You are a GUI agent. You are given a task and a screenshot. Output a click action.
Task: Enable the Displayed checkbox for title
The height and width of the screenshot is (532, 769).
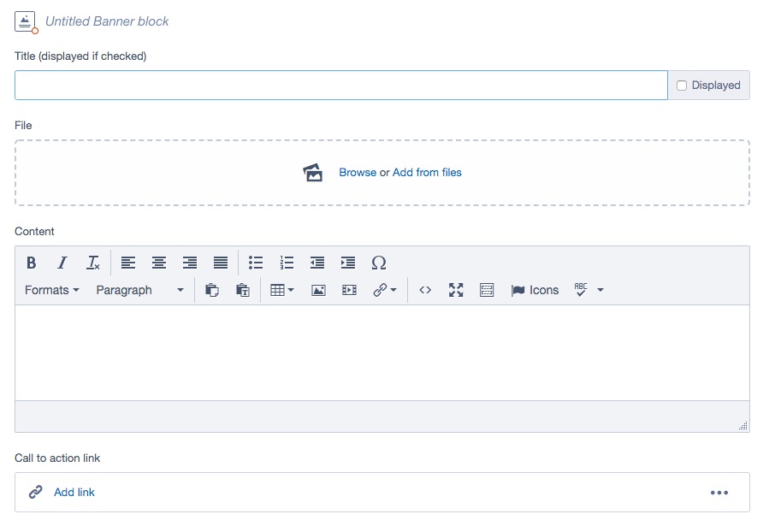(682, 86)
